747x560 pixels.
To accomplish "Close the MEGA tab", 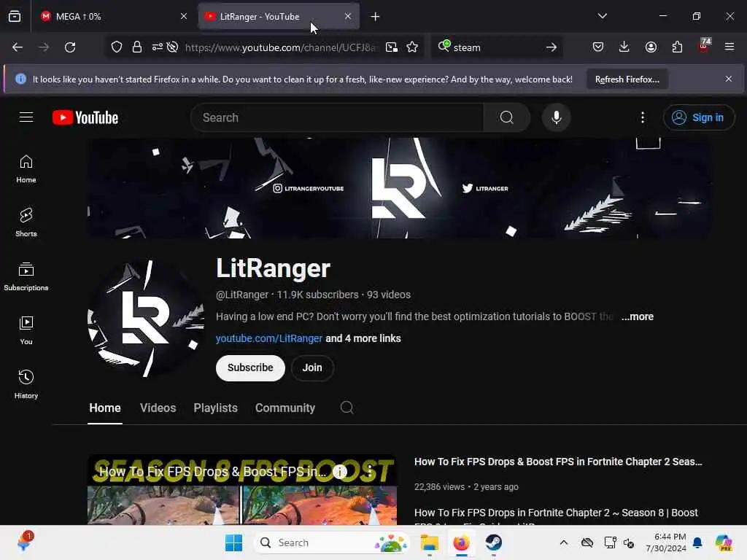I will (x=184, y=17).
